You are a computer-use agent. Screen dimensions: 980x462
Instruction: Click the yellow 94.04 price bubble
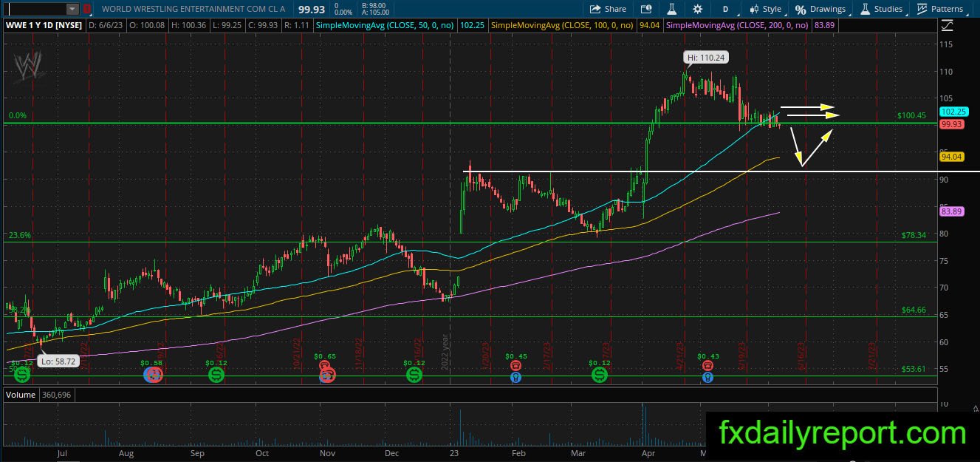(951, 157)
